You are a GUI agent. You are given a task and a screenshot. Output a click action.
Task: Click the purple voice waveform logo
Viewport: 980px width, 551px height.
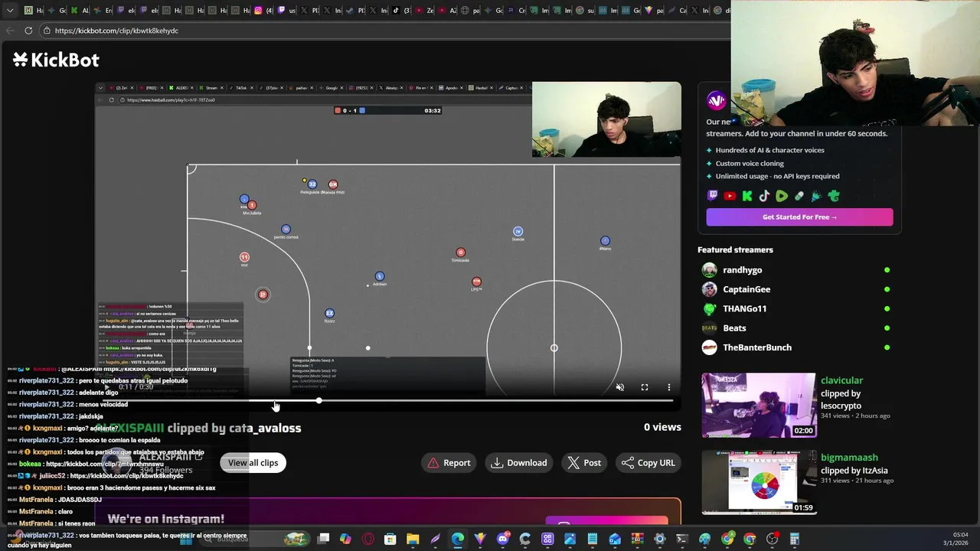click(x=716, y=100)
